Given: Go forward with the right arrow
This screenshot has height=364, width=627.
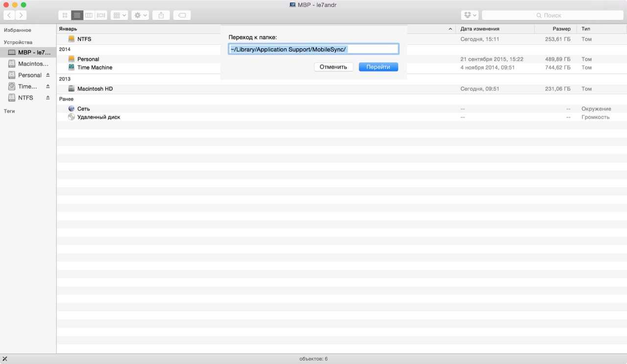Looking at the screenshot, I should click(21, 15).
